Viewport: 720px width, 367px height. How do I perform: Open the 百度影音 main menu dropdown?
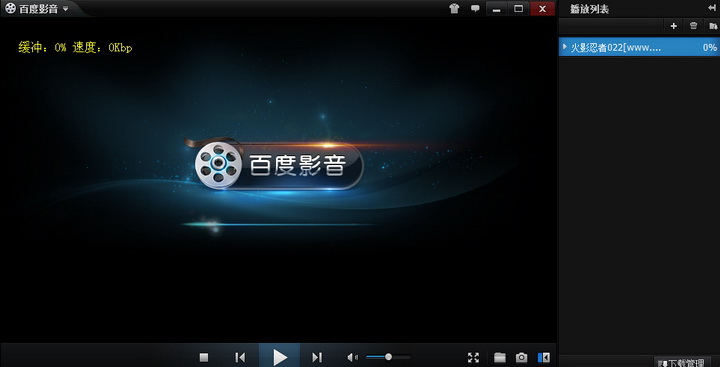(x=66, y=9)
